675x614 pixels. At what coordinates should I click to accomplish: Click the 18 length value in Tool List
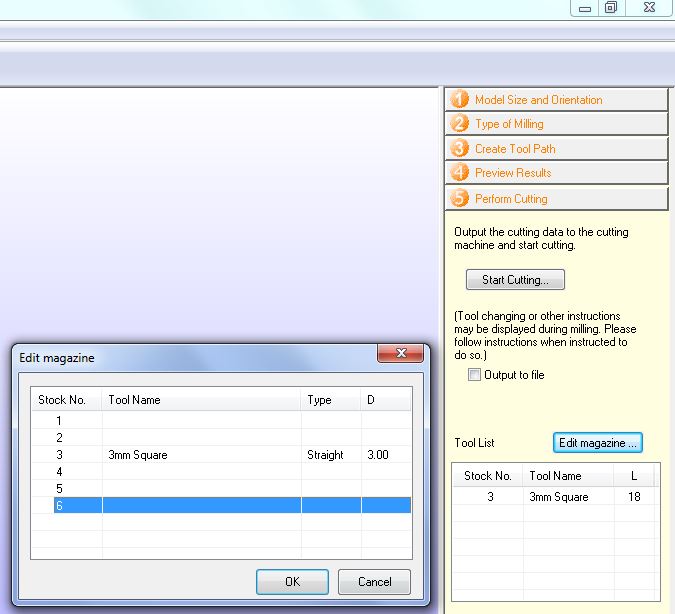pos(634,497)
